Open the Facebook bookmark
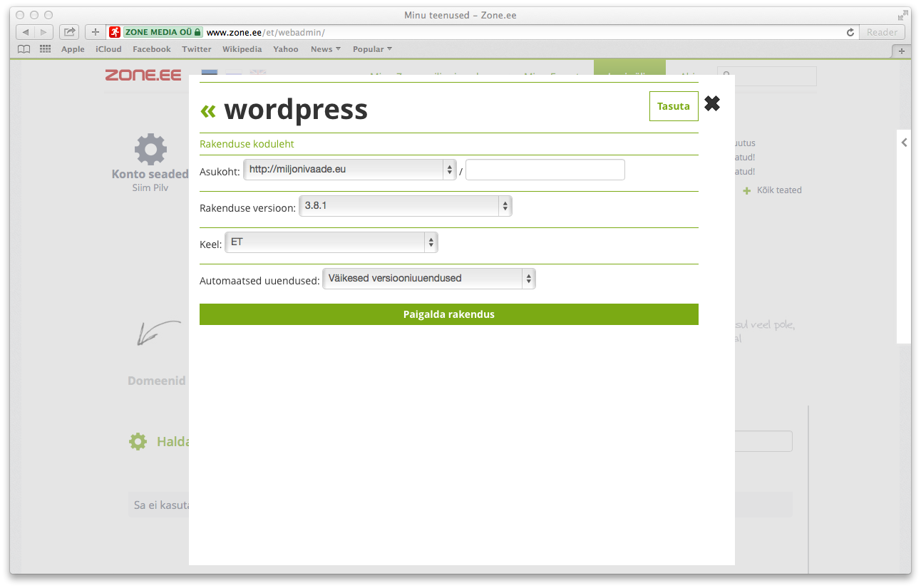This screenshot has height=588, width=921. 152,49
